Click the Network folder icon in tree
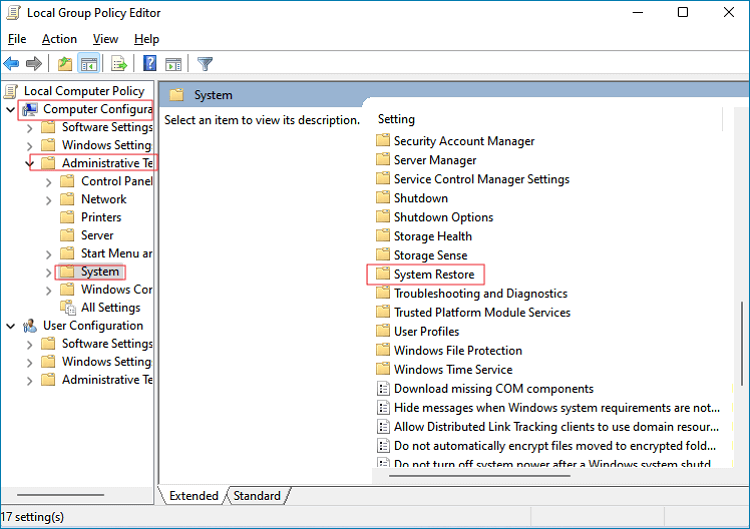Screen dimensions: 750x529 [67, 199]
